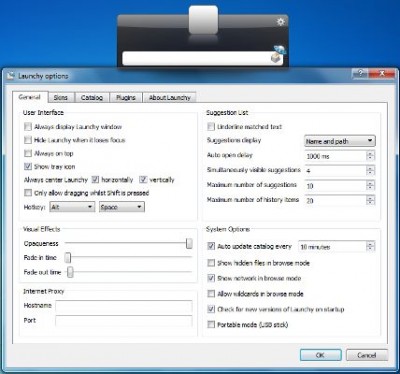Toggle Check for new versions on startup
Screen dimensions: 400x374
click(211, 309)
